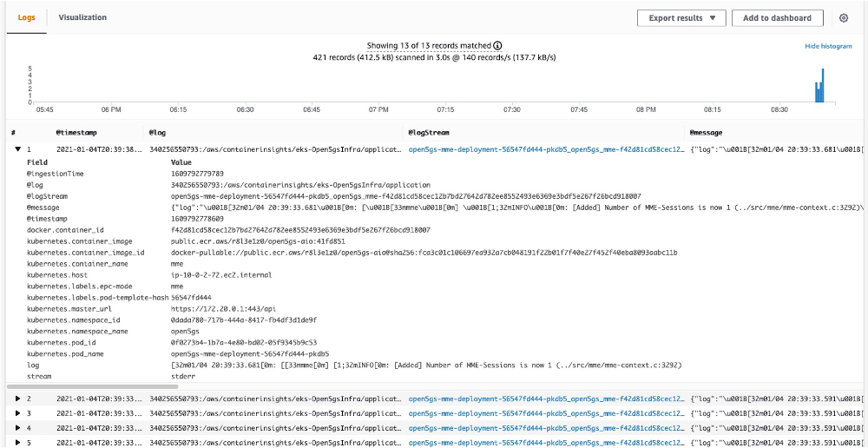Open the log stream link in row 3
Screen dimensions: 868x448
tap(543, 413)
